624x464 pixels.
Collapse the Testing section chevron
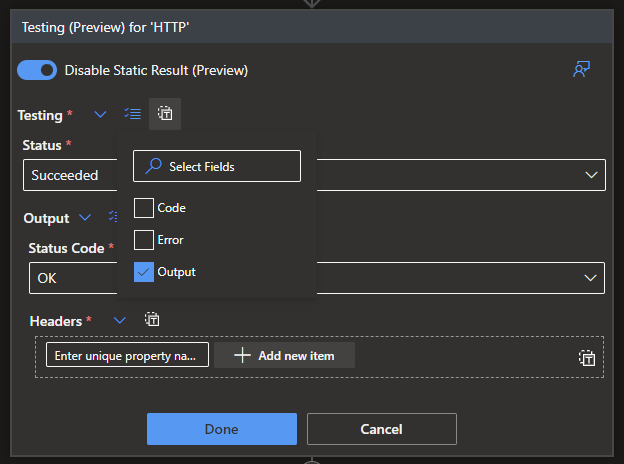click(100, 115)
